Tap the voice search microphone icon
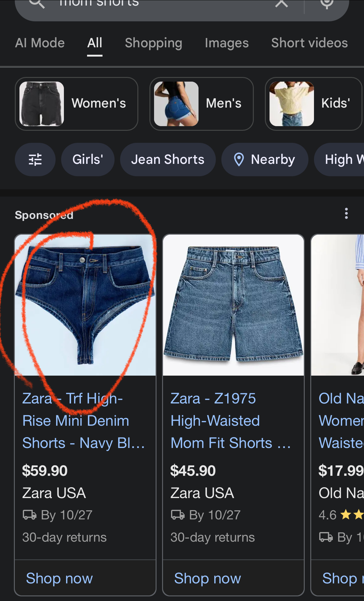364x601 pixels. [x=327, y=4]
